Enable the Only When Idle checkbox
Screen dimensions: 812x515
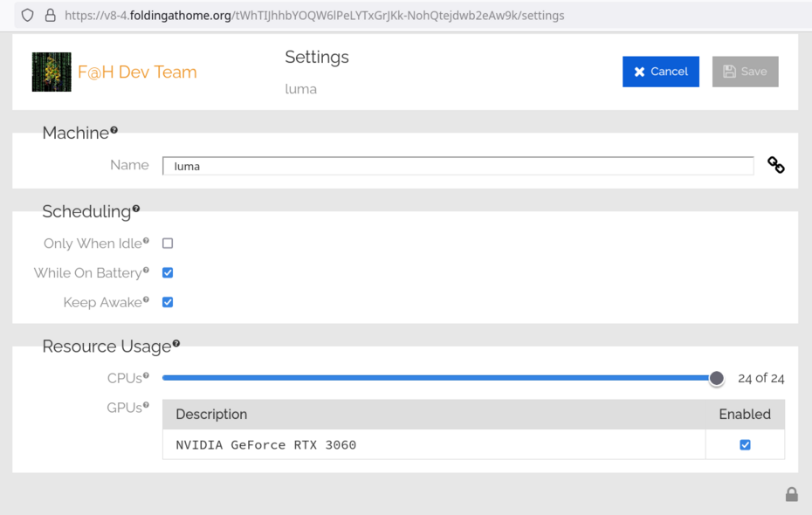coord(168,244)
